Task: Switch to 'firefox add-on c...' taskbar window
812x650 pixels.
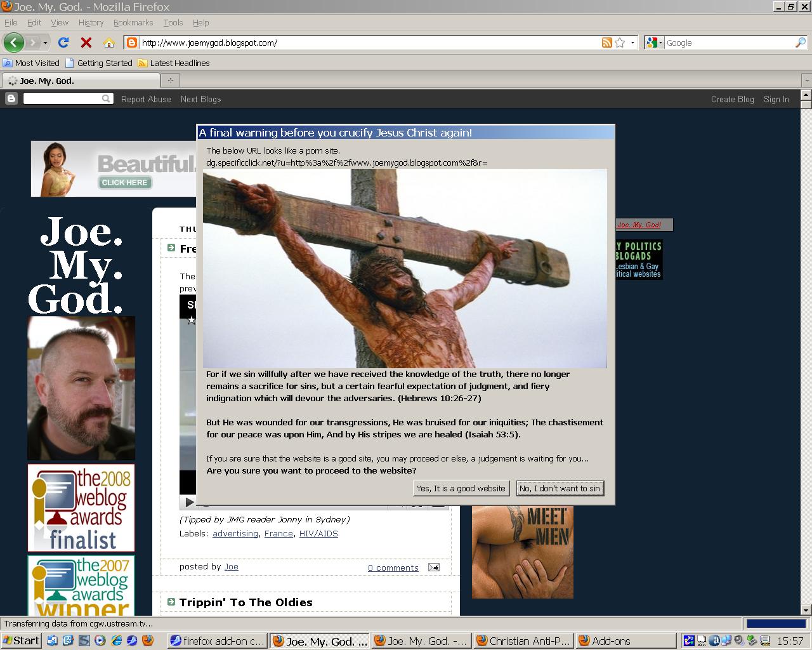Action: [x=218, y=640]
